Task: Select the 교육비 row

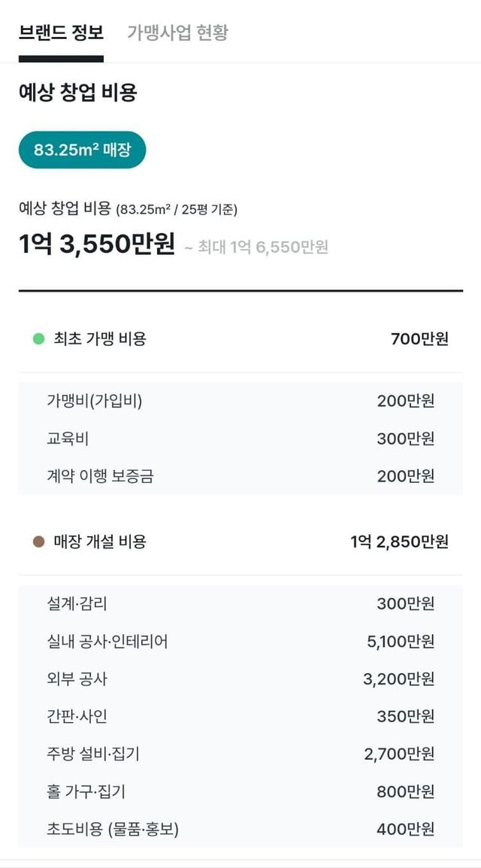Action: (x=240, y=439)
